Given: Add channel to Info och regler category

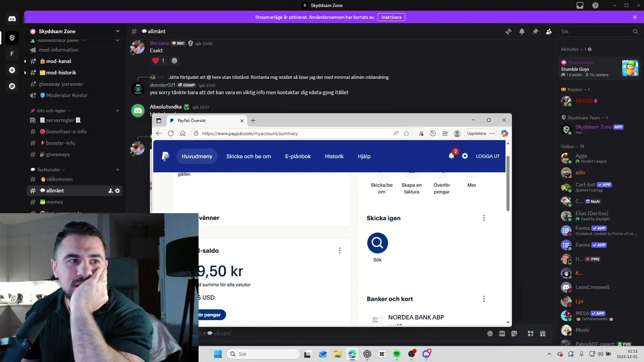Looking at the screenshot, I should [117, 111].
